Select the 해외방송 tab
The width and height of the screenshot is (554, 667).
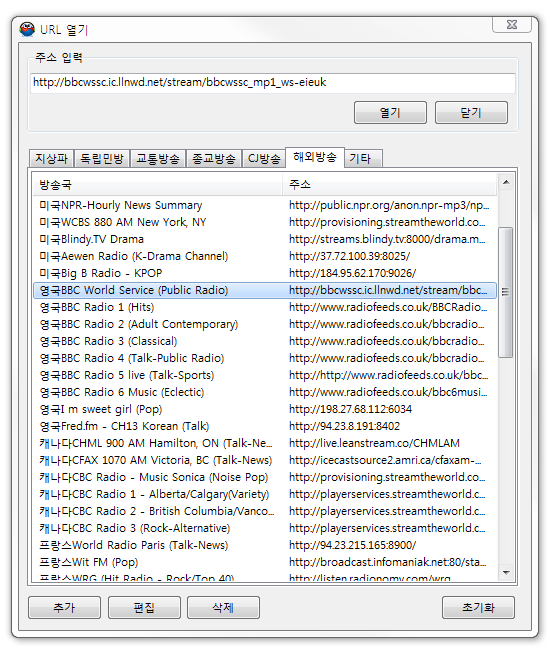click(315, 157)
